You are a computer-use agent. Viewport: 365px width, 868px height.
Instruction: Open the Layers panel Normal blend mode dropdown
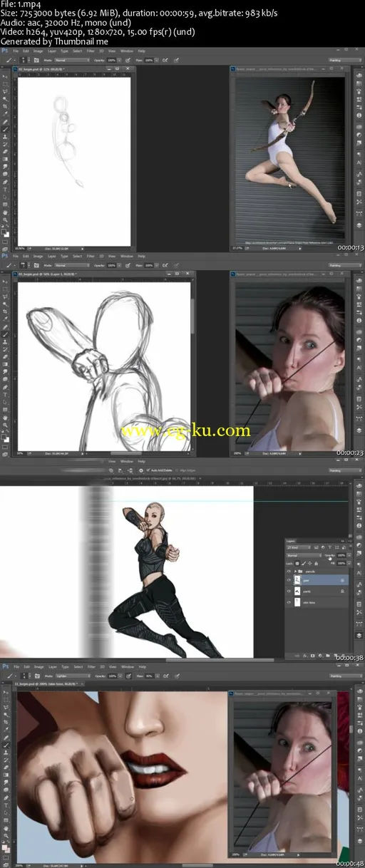click(x=304, y=555)
